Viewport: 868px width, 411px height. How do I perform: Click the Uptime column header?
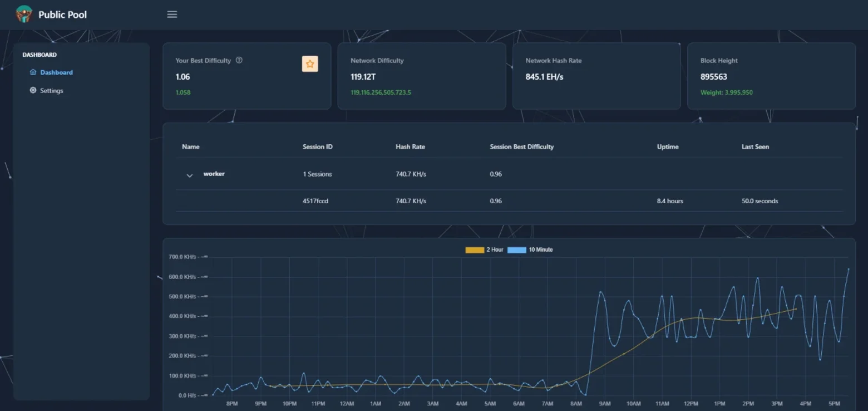coord(668,146)
